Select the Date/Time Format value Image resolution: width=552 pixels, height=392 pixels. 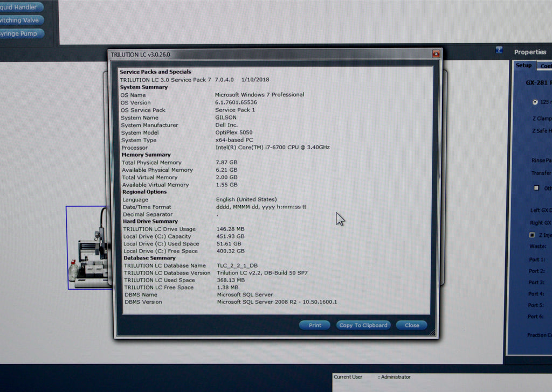[x=261, y=207]
